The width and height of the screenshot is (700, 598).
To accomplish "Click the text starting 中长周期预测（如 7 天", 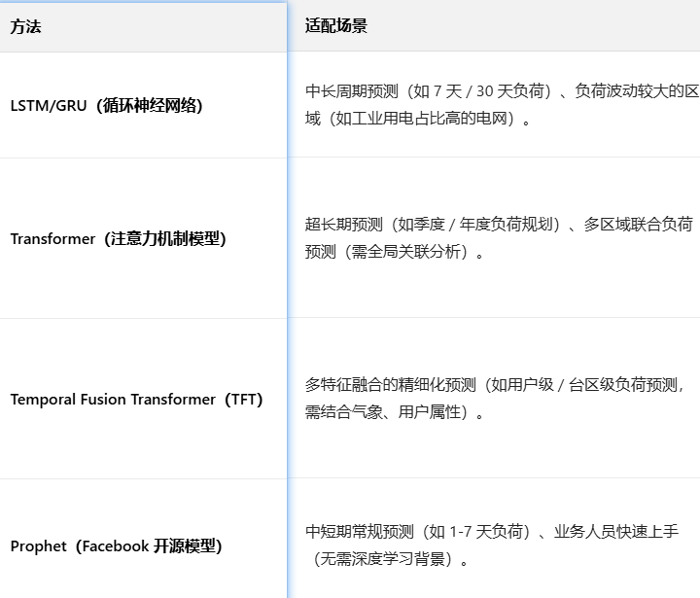I will pos(502,105).
